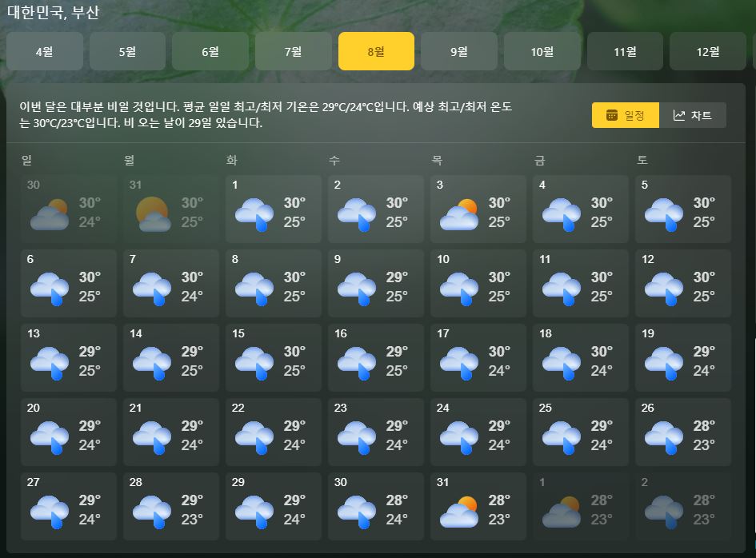The image size is (756, 558).
Task: Click the 월 Monday column header
Action: [130, 160]
